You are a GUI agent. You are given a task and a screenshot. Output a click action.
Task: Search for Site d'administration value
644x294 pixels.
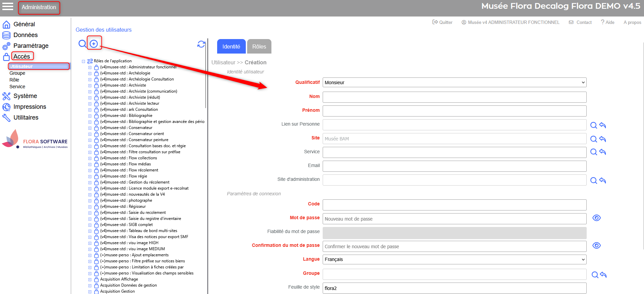pyautogui.click(x=593, y=181)
